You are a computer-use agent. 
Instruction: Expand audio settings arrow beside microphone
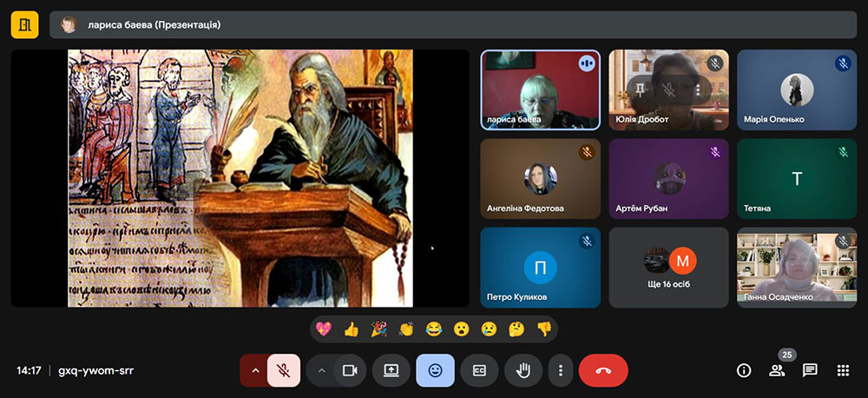click(254, 370)
